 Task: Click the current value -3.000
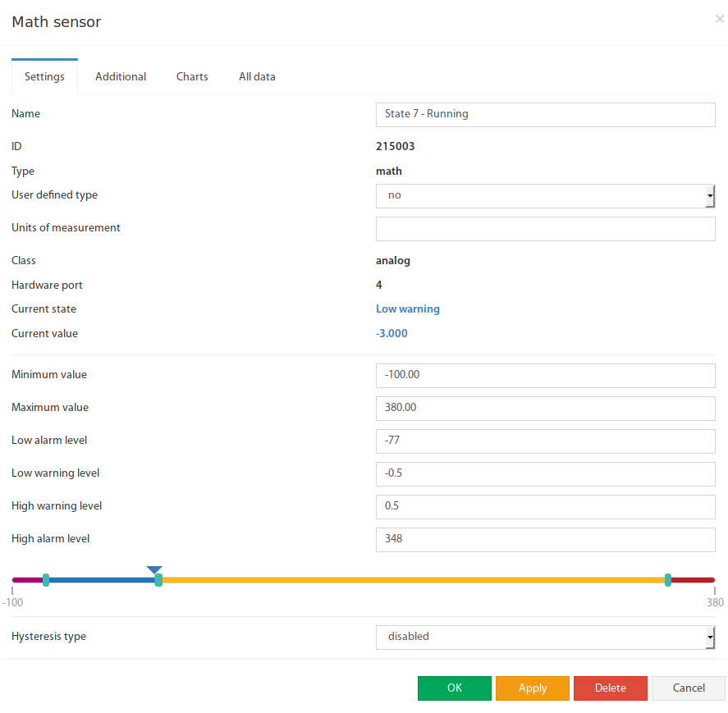coord(391,333)
